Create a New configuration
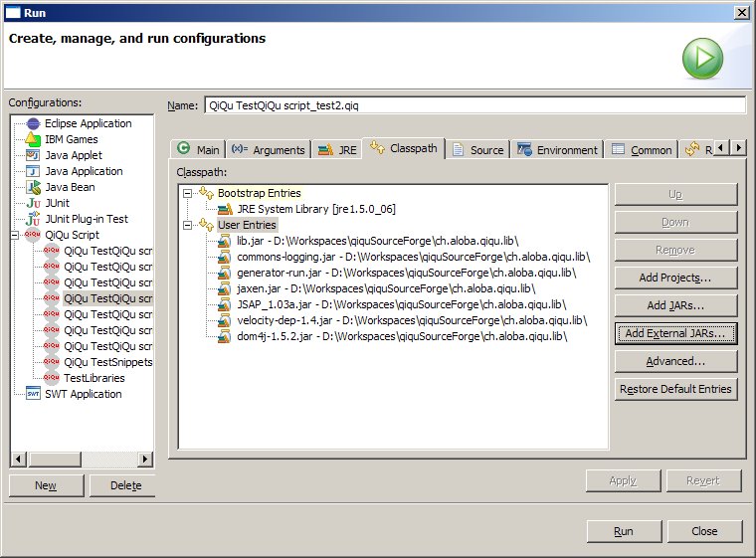 [x=47, y=485]
